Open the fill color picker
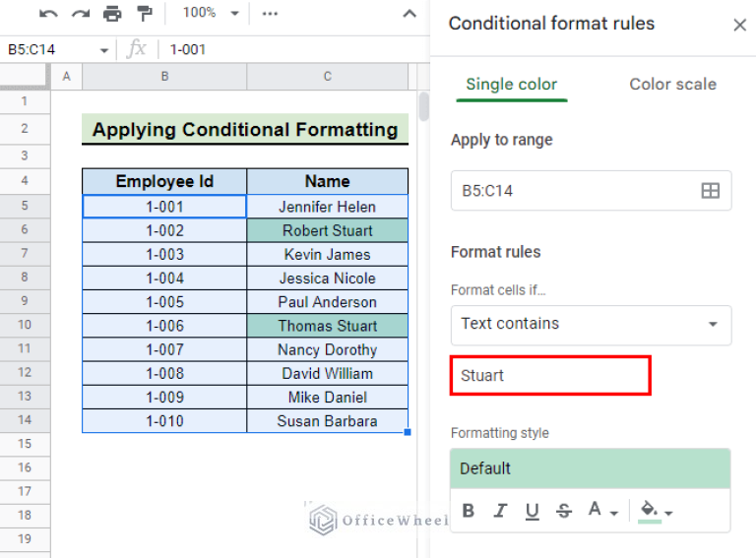The image size is (756, 558). click(x=656, y=511)
